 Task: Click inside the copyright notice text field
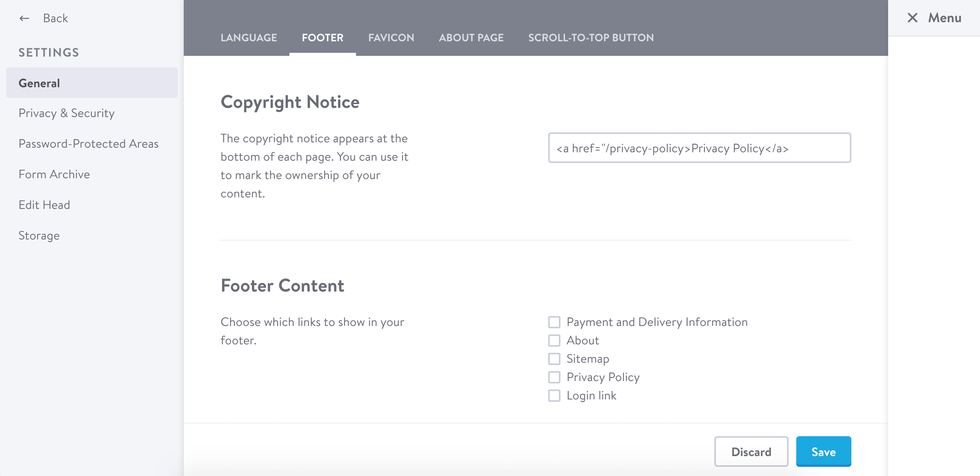700,148
